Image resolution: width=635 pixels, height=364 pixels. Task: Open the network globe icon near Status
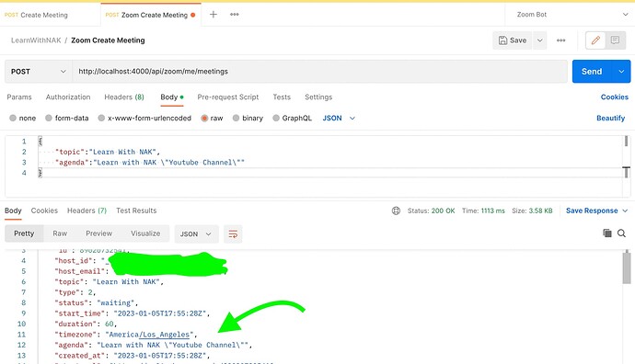[x=396, y=210]
